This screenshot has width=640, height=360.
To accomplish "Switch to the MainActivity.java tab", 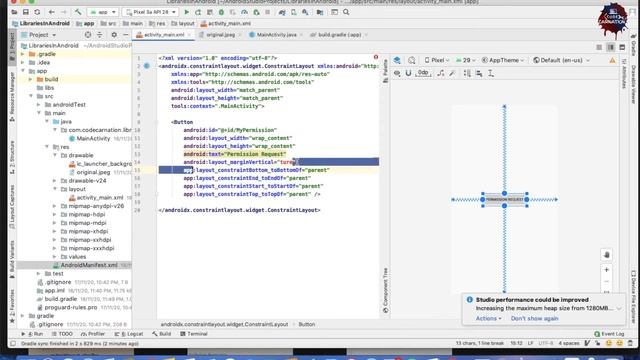I will (276, 35).
